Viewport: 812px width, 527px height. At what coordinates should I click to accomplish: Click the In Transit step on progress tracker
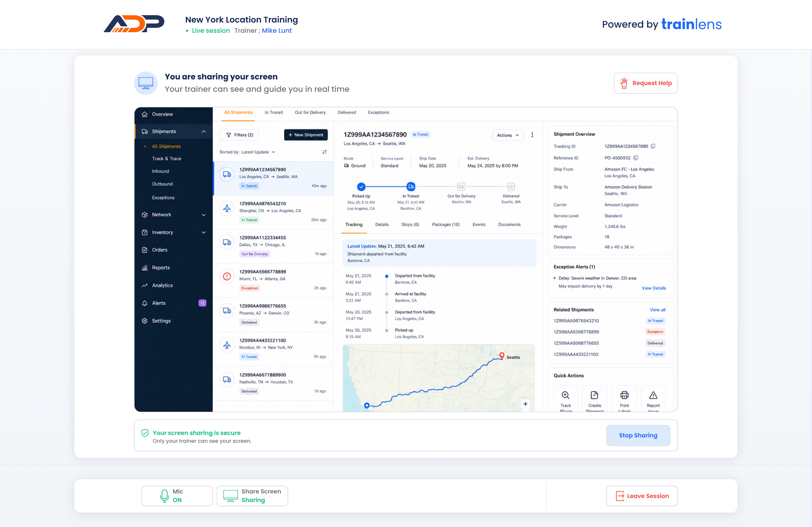[411, 186]
